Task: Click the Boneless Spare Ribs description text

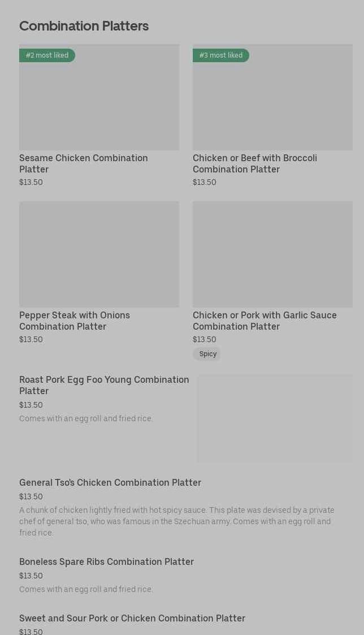Action: 86,589
